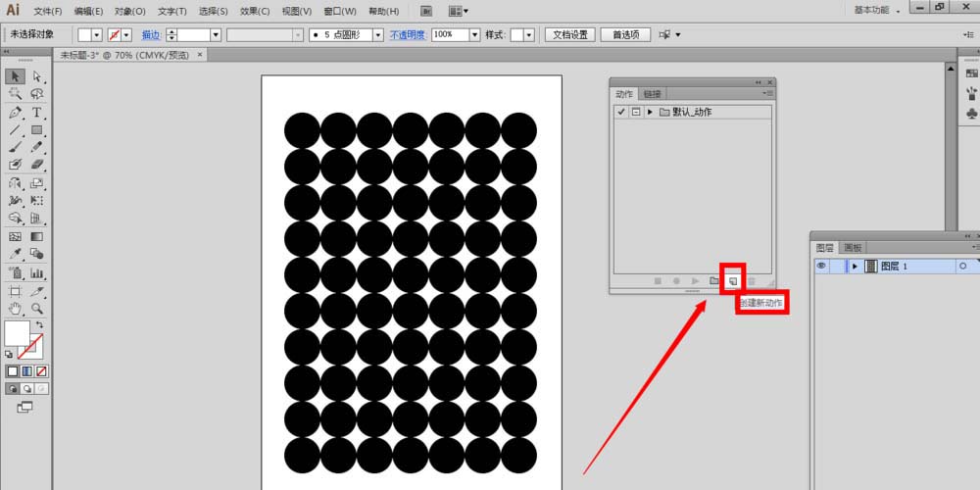Select the Pen tool
Image resolution: width=980 pixels, height=490 pixels.
coord(16,113)
